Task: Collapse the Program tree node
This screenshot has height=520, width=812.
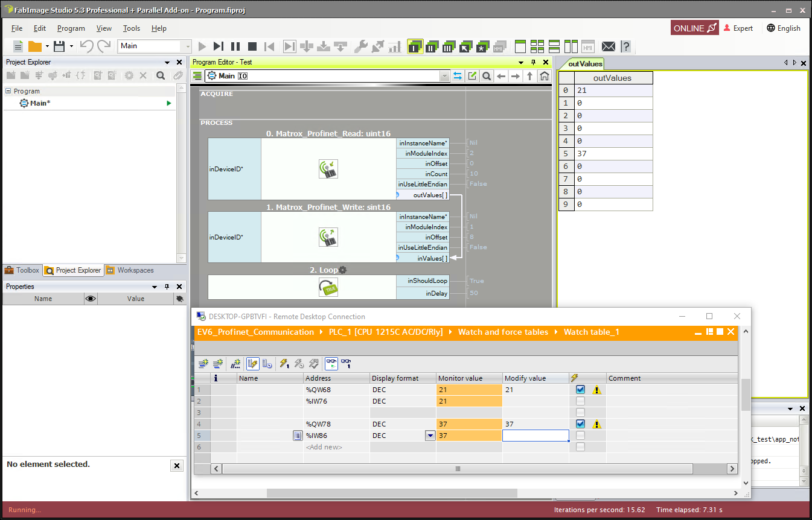Action: pos(8,91)
